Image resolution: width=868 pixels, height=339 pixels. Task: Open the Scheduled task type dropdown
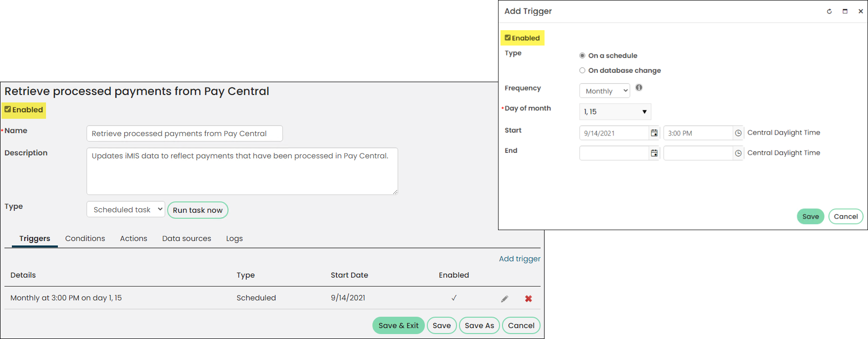(126, 209)
